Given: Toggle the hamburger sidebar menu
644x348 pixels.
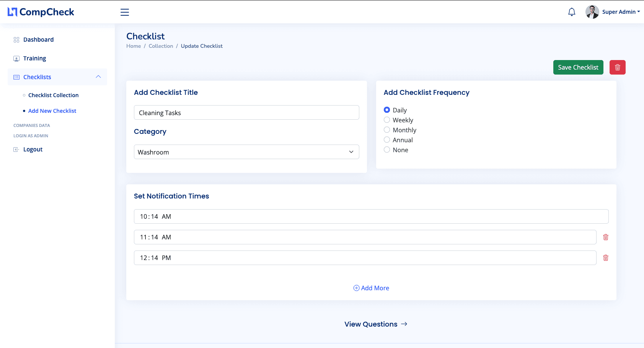Looking at the screenshot, I should 125,12.
